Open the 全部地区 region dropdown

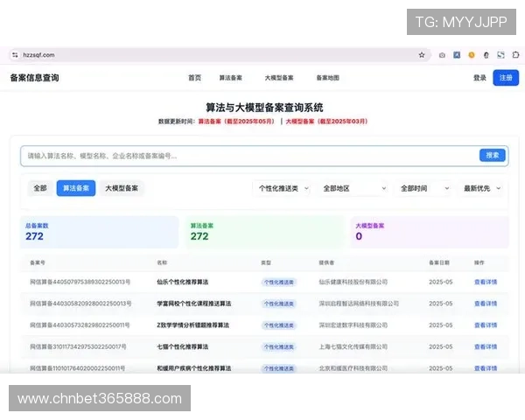click(x=355, y=189)
